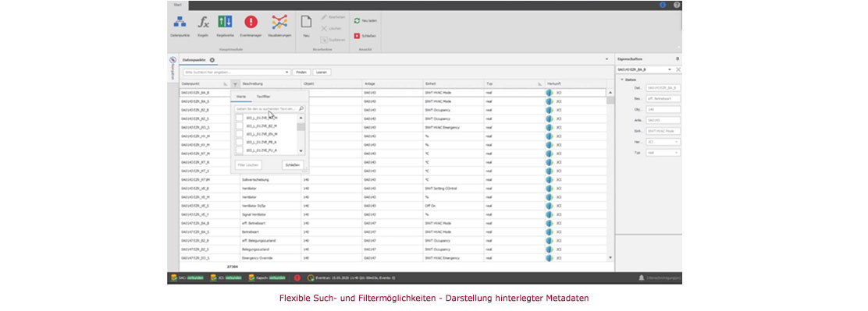Click table scrollbar up arrow

610,92
